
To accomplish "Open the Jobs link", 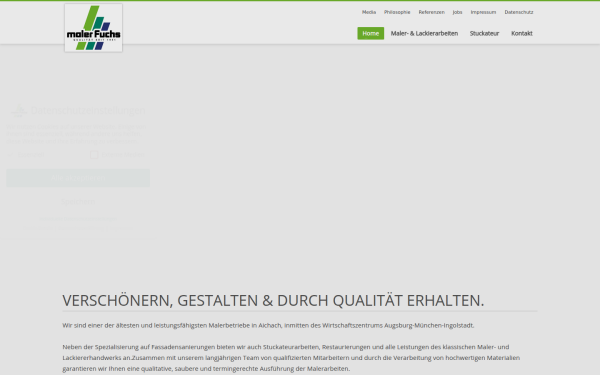I will pyautogui.click(x=457, y=12).
